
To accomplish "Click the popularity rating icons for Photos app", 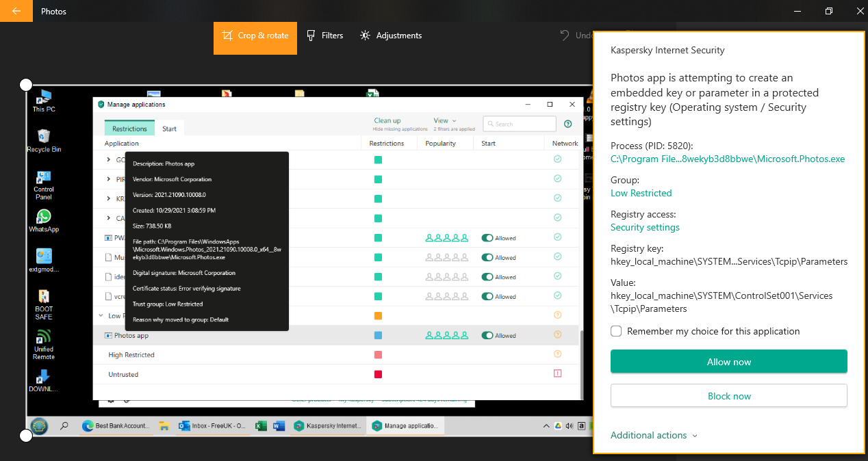I will (447, 335).
